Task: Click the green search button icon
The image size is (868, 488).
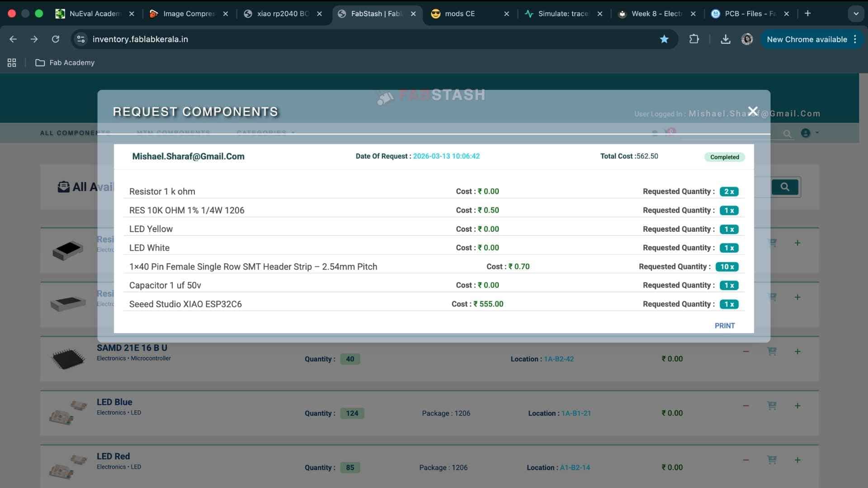Action: coord(785,187)
